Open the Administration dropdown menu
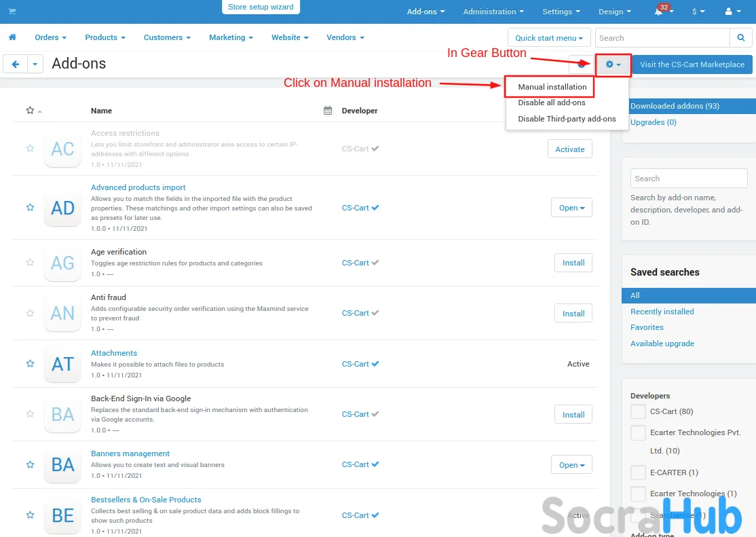756x537 pixels. [x=493, y=12]
